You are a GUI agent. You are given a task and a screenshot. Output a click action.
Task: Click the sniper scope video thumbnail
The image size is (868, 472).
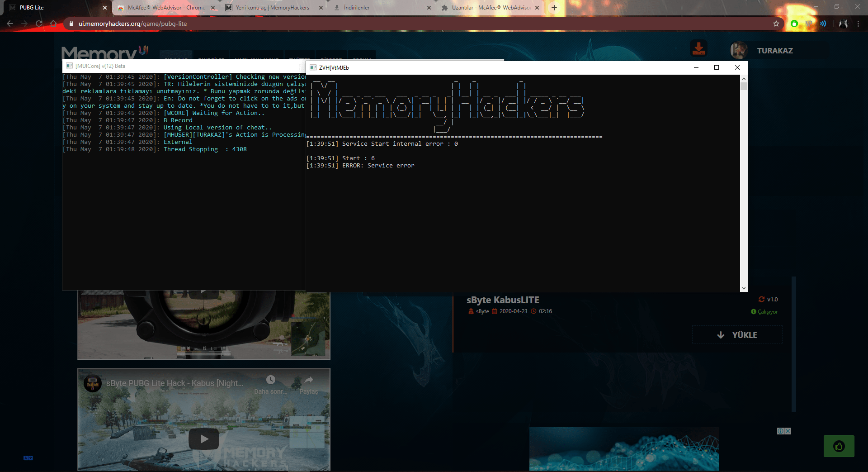tap(204, 325)
